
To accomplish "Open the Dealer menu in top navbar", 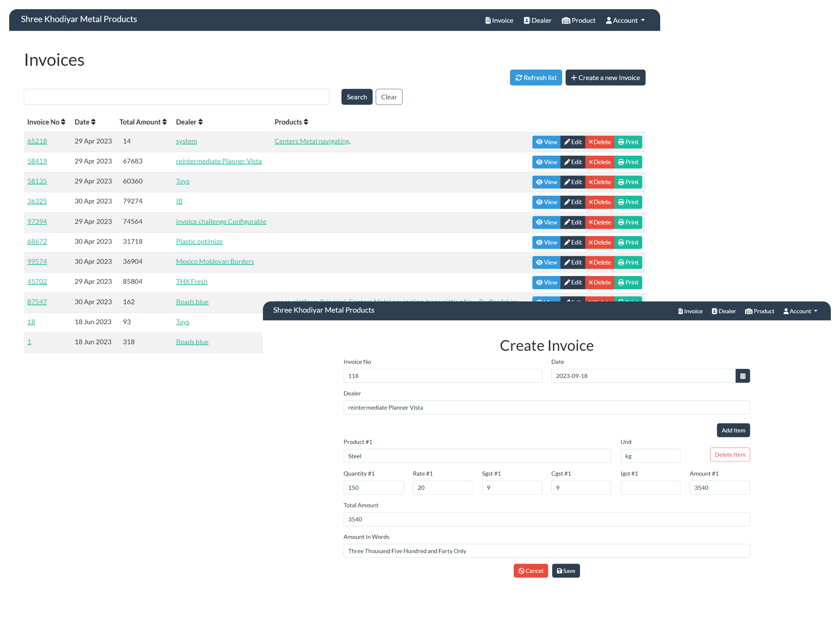I will [x=537, y=21].
